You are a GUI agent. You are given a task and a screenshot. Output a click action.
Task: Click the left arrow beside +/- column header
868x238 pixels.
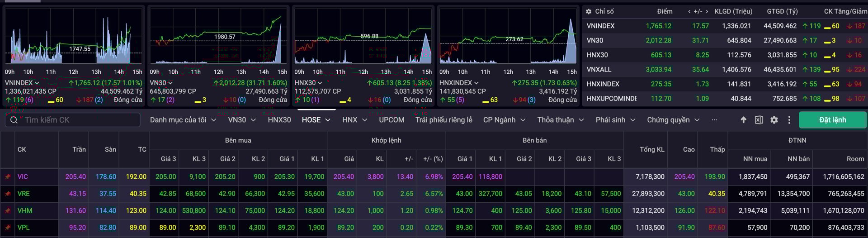point(689,11)
